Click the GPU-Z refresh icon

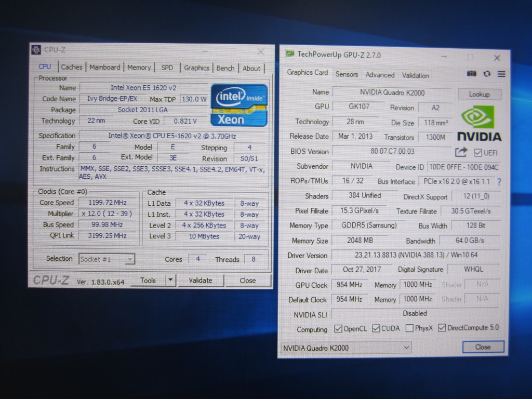tap(487, 74)
